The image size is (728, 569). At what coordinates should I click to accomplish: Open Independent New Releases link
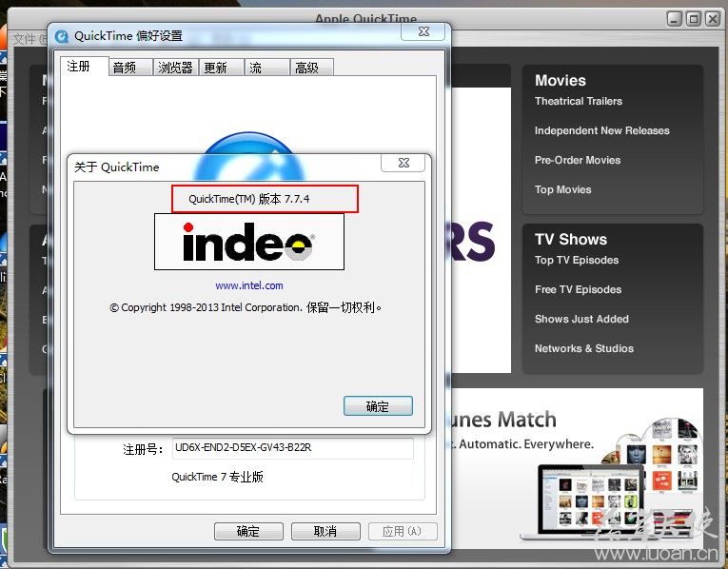[601, 130]
